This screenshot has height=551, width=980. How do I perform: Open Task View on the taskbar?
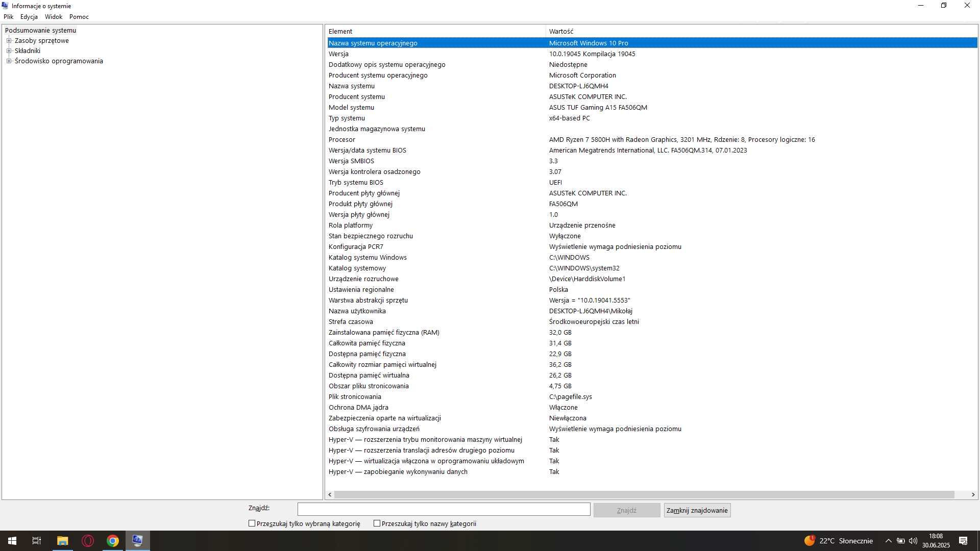(37, 541)
